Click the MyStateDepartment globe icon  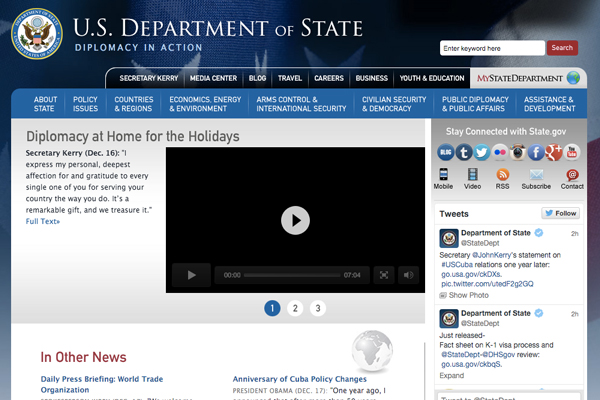pos(573,78)
